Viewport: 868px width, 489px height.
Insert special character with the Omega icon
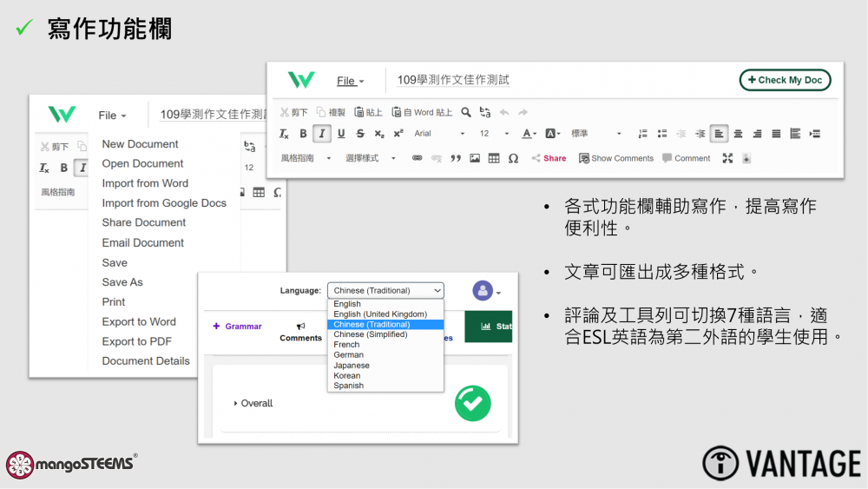[513, 158]
